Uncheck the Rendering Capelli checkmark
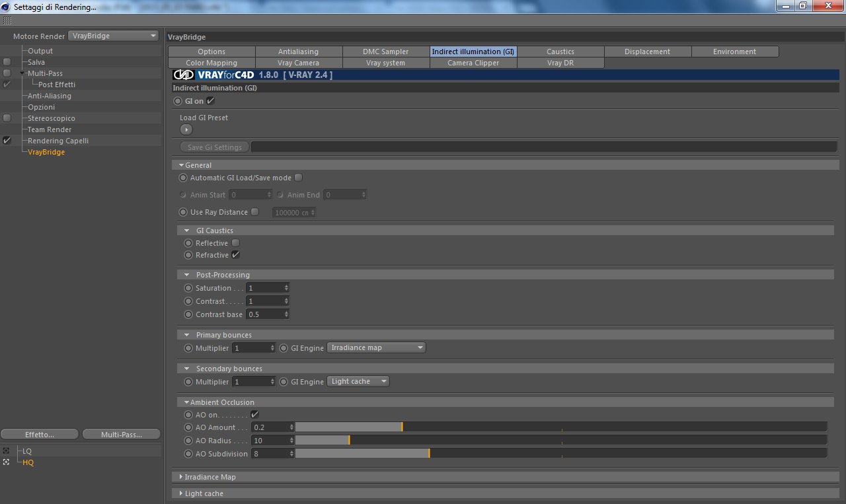The image size is (846, 504). point(7,141)
